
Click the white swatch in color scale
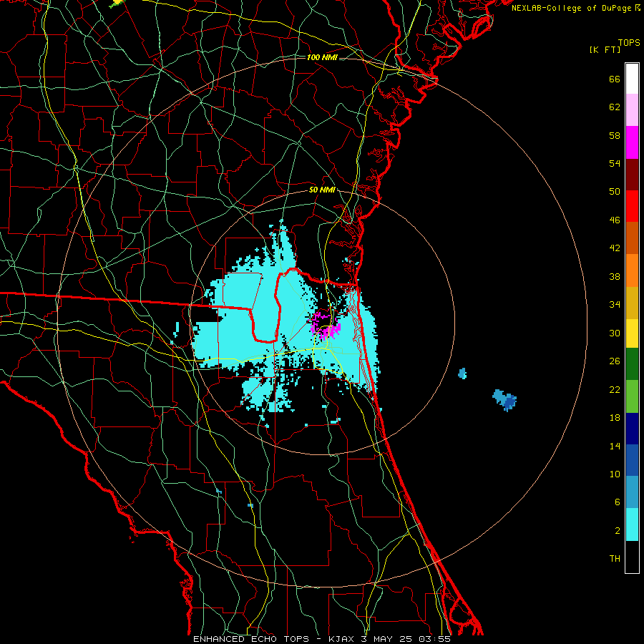tap(632, 79)
